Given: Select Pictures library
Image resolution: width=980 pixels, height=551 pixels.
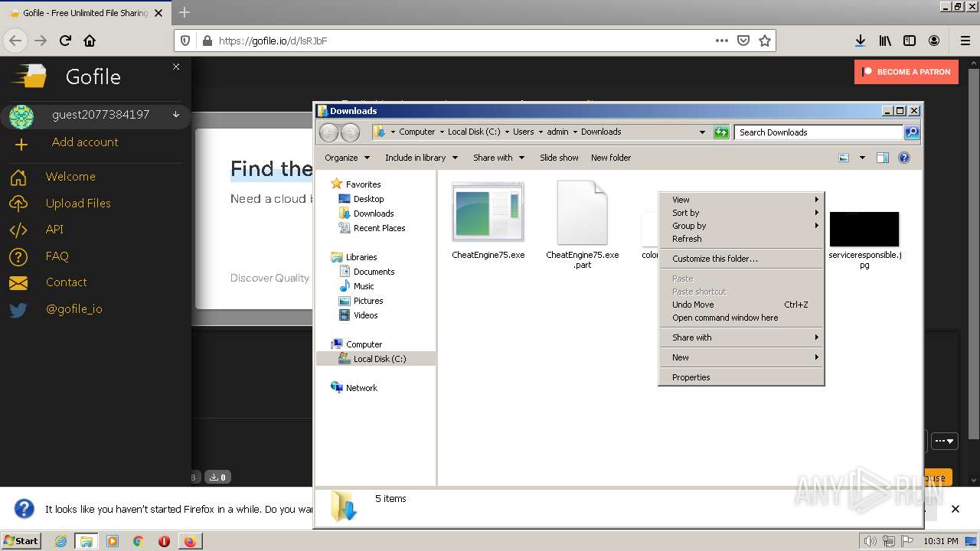Looking at the screenshot, I should tap(368, 301).
